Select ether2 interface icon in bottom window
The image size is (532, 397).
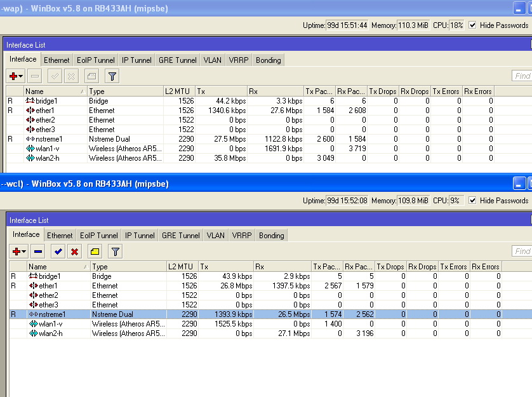click(33, 295)
